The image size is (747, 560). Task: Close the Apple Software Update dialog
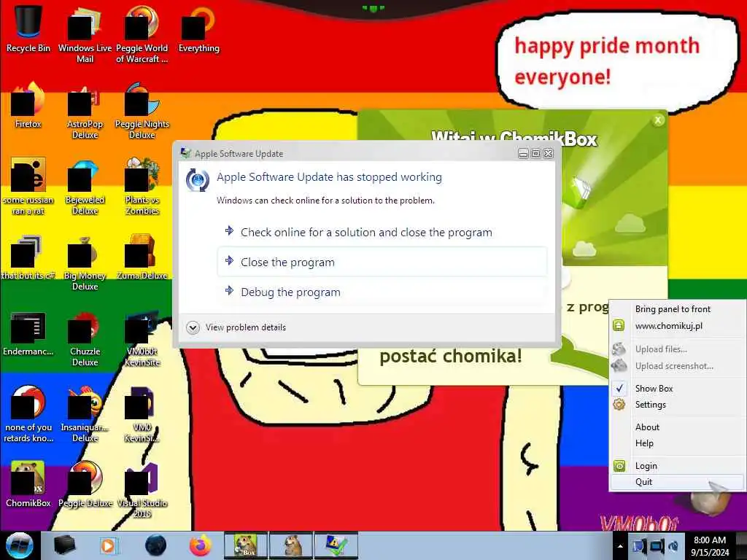point(549,153)
